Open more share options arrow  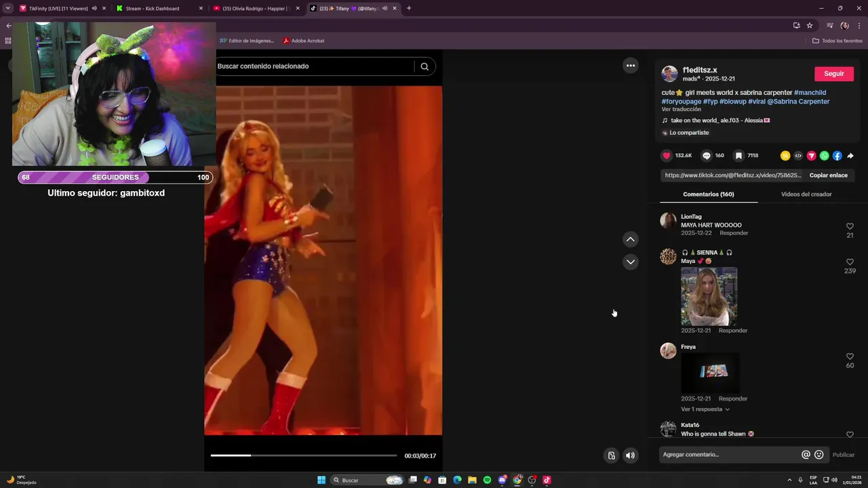tap(850, 156)
